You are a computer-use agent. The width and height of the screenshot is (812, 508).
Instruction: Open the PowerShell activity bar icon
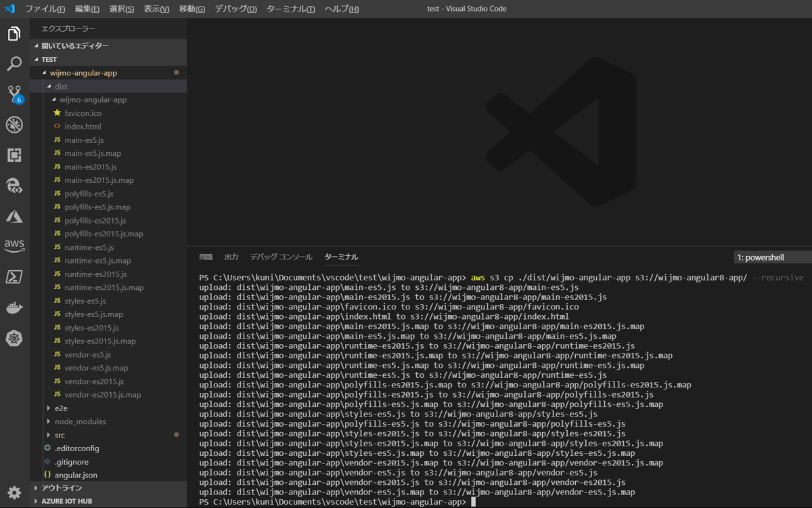coord(14,276)
